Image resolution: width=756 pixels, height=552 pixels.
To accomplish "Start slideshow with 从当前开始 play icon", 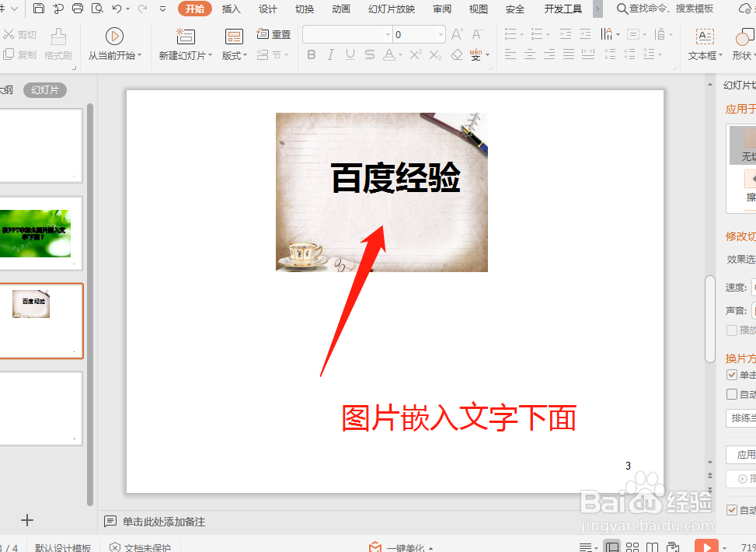I will (x=114, y=37).
